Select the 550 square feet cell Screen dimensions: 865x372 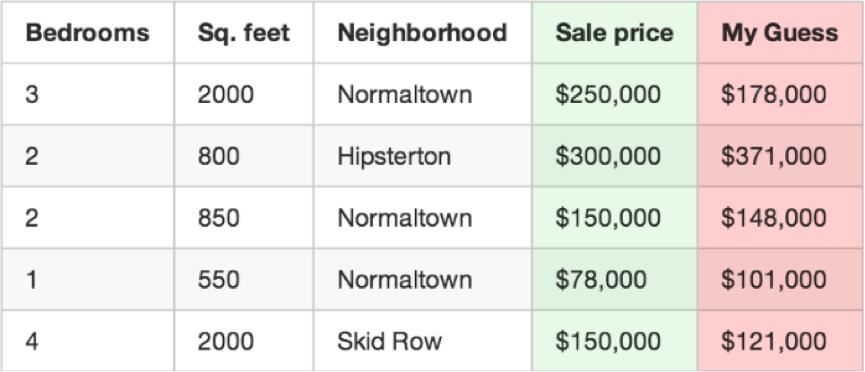244,280
